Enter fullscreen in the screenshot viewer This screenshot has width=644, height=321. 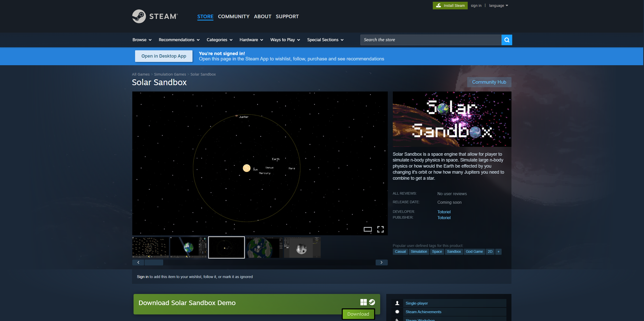pos(380,229)
